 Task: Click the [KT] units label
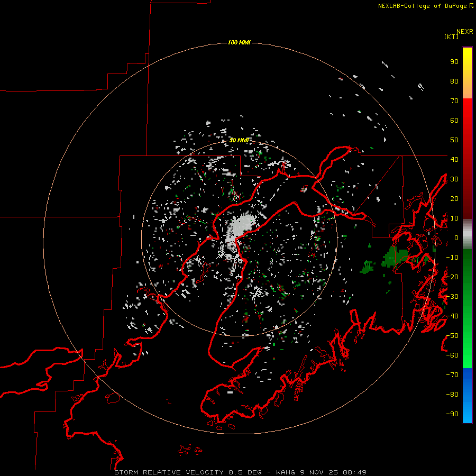pyautogui.click(x=451, y=36)
